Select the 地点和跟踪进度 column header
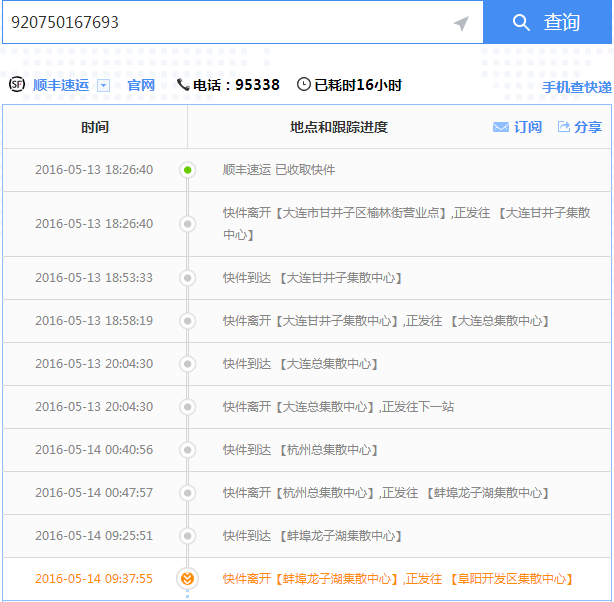Image resolution: width=614 pixels, height=602 pixels. tap(338, 127)
